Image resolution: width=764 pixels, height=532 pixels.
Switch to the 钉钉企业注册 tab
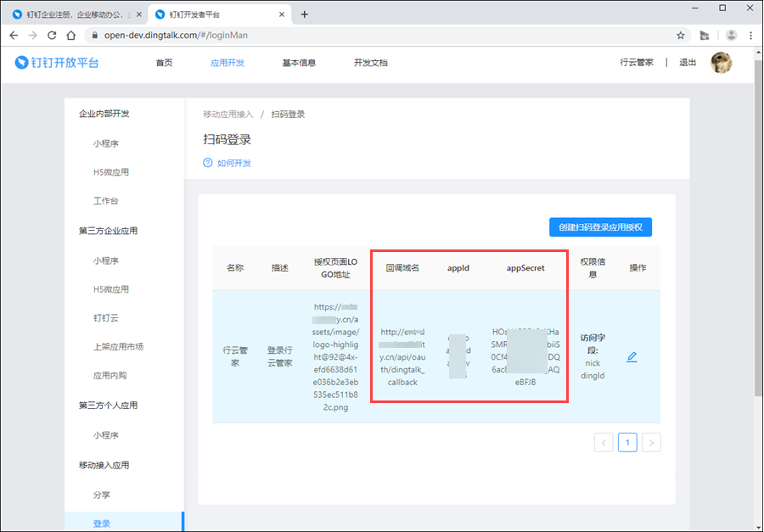[74, 14]
